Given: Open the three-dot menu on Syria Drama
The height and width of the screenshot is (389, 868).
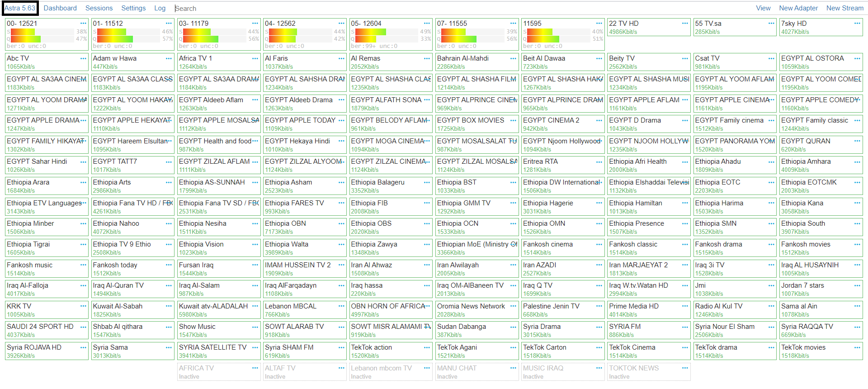Looking at the screenshot, I should coord(599,326).
